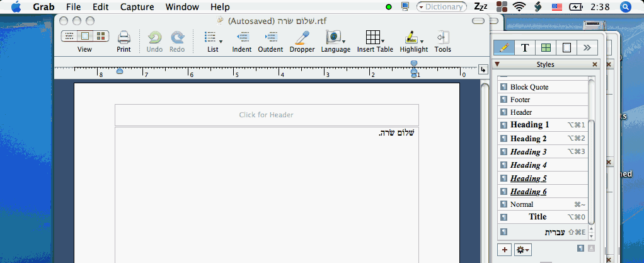Click for Header area
The image size is (644, 263).
[x=267, y=115]
